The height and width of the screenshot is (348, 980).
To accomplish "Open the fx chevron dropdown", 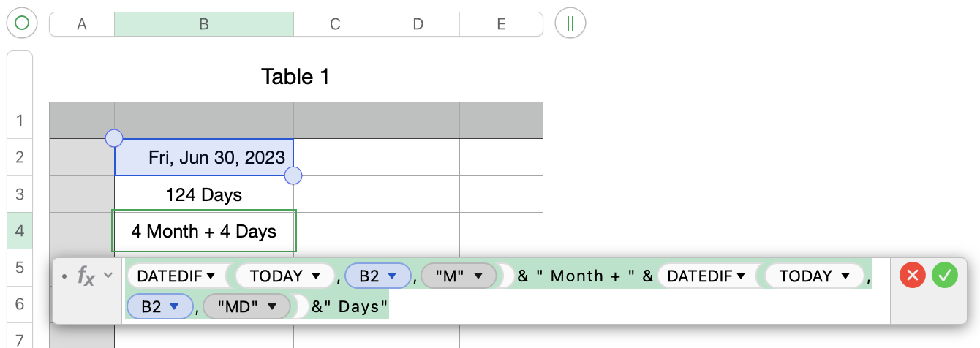I will pyautogui.click(x=108, y=276).
